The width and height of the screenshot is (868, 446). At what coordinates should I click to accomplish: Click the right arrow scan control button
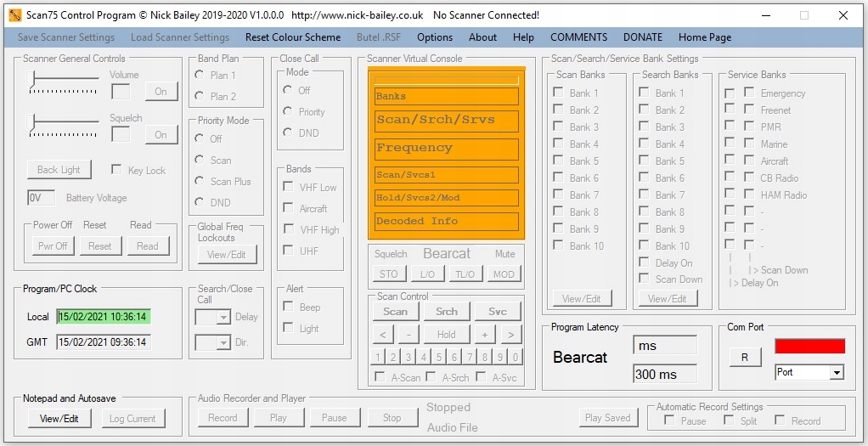(510, 335)
